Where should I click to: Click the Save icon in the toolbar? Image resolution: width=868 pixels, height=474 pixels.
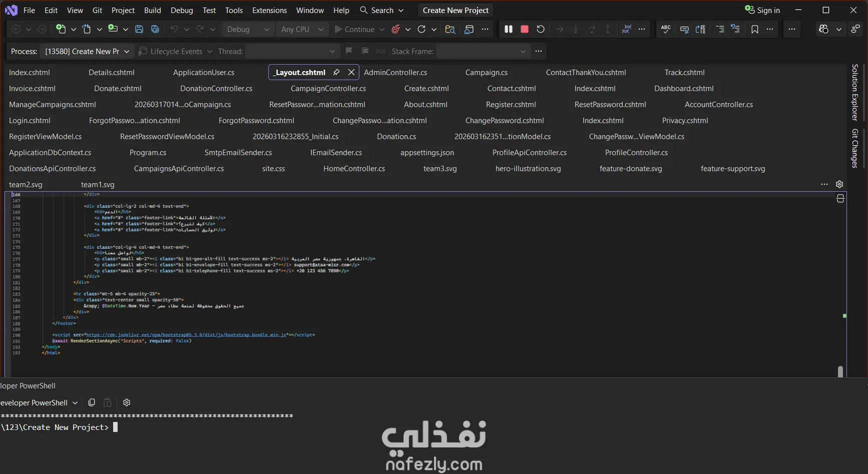coord(139,29)
